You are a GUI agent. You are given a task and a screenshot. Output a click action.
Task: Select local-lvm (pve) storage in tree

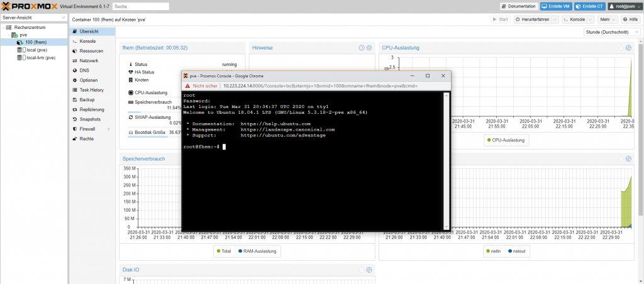tap(41, 58)
